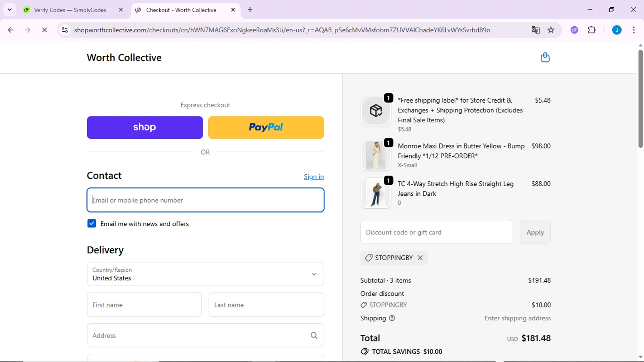View site information icon in address bar
Screen dimensions: 644x362
tap(65, 30)
